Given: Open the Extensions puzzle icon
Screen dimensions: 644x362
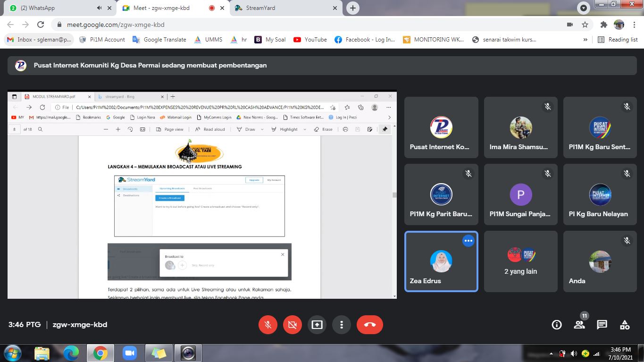Looking at the screenshot, I should pyautogui.click(x=603, y=25).
